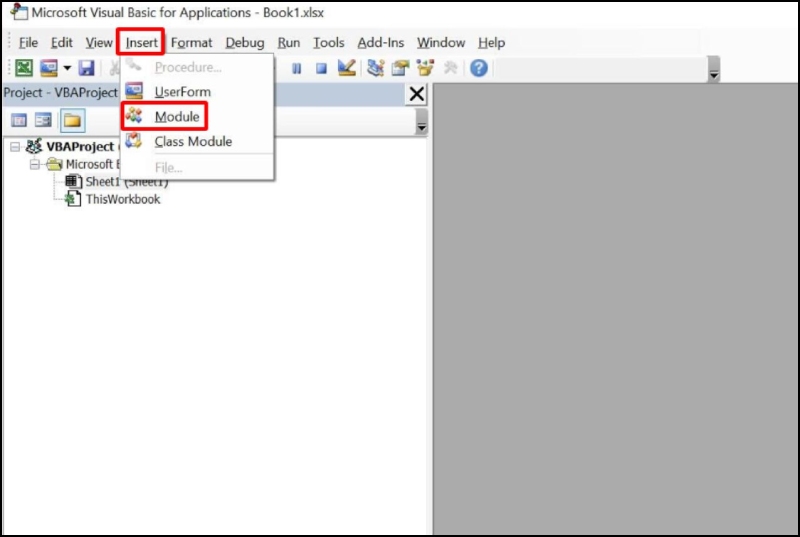The height and width of the screenshot is (537, 800).
Task: Click the UserForm menu entry icon
Action: coord(134,91)
